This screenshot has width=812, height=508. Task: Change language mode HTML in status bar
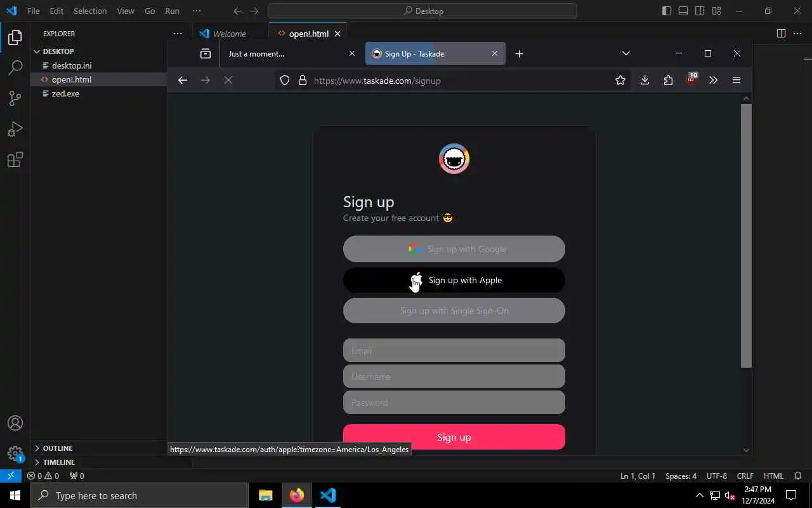pos(773,476)
